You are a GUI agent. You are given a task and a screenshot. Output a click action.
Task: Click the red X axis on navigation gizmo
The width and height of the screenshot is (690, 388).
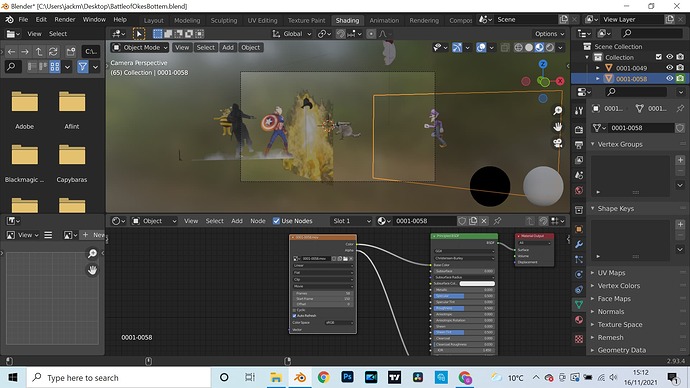coord(560,81)
